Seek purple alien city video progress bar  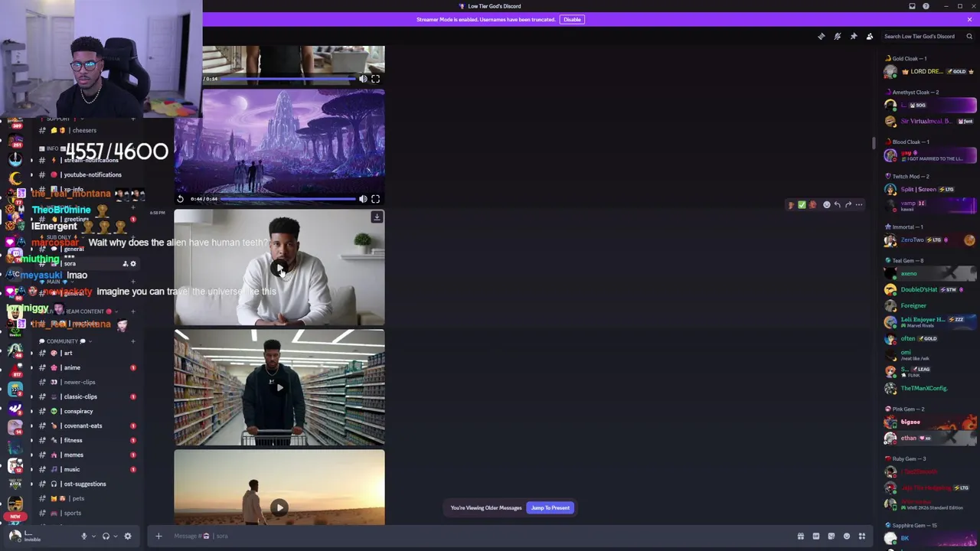pyautogui.click(x=289, y=199)
